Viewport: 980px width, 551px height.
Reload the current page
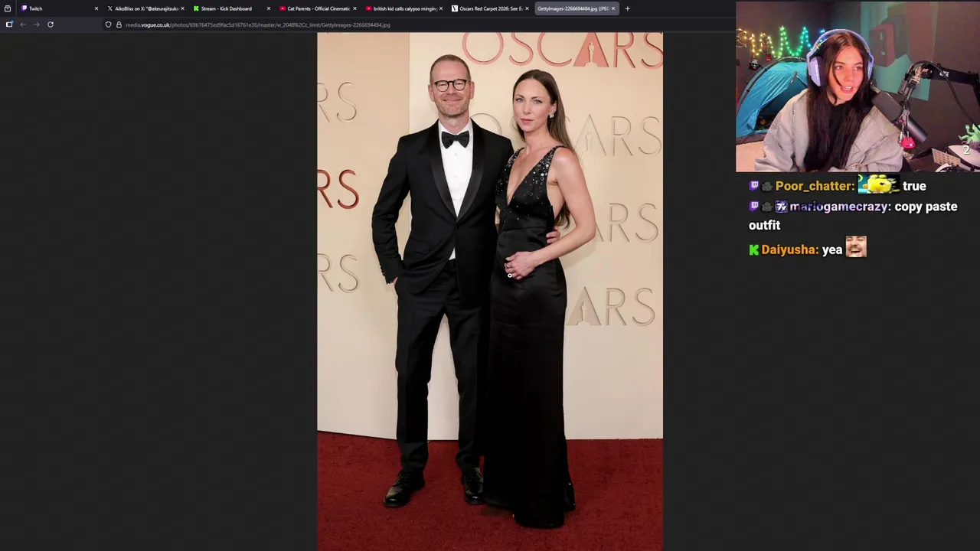[x=51, y=24]
